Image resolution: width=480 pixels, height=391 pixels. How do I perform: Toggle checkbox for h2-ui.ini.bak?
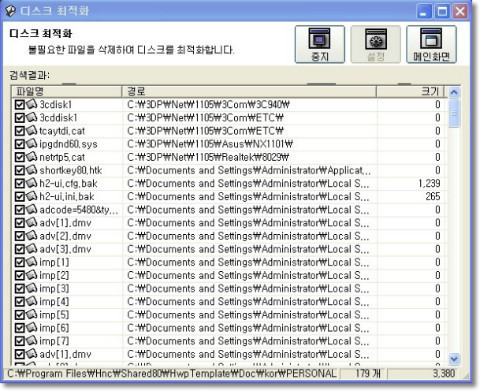(x=20, y=197)
